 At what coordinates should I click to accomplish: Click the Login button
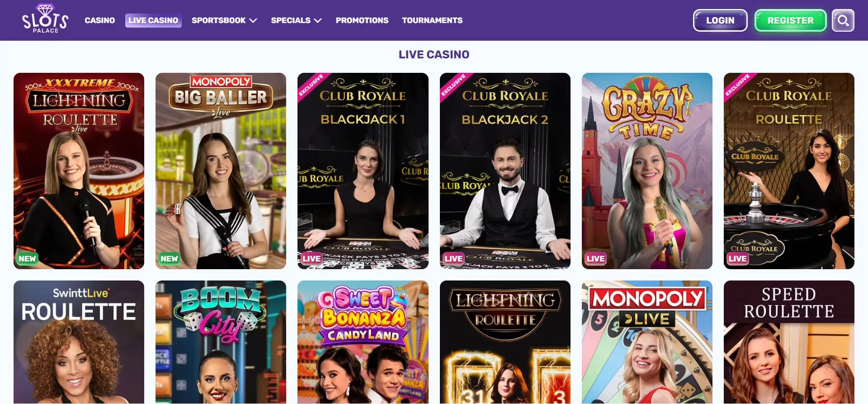720,20
